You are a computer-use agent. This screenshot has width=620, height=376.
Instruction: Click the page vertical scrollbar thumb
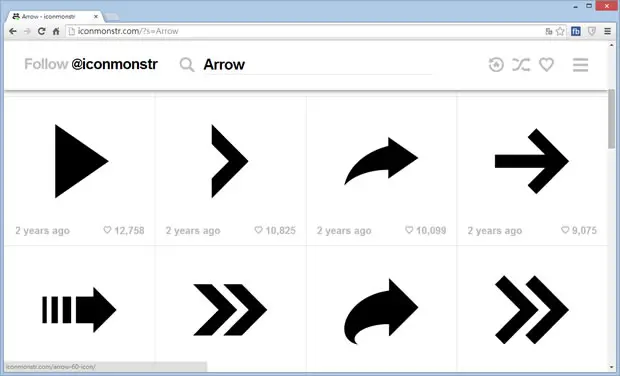point(612,119)
